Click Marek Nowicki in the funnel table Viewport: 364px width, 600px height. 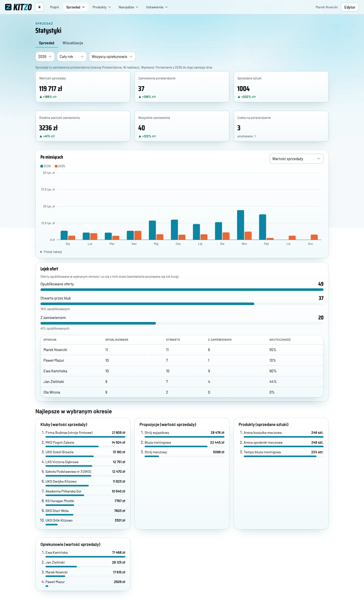point(55,350)
